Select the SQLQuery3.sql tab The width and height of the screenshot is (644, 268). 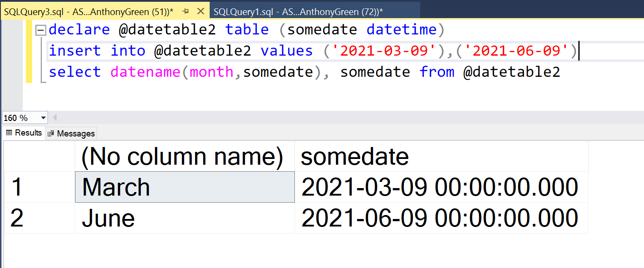coord(88,12)
